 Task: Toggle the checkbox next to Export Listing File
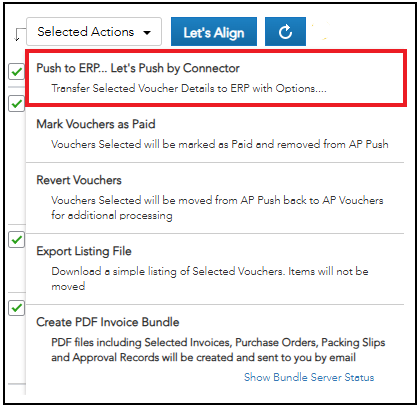point(17,239)
